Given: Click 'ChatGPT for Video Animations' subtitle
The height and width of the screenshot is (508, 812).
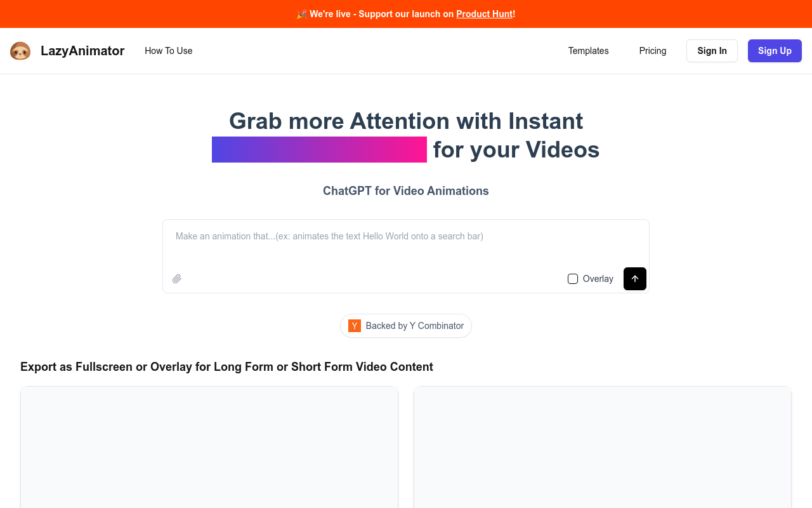Looking at the screenshot, I should (406, 191).
